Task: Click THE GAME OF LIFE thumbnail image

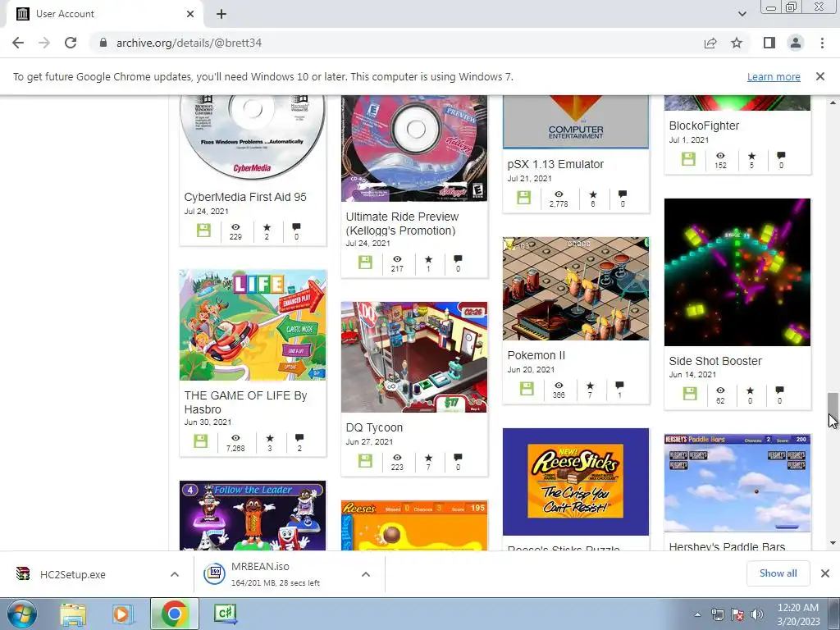Action: pyautogui.click(x=253, y=325)
